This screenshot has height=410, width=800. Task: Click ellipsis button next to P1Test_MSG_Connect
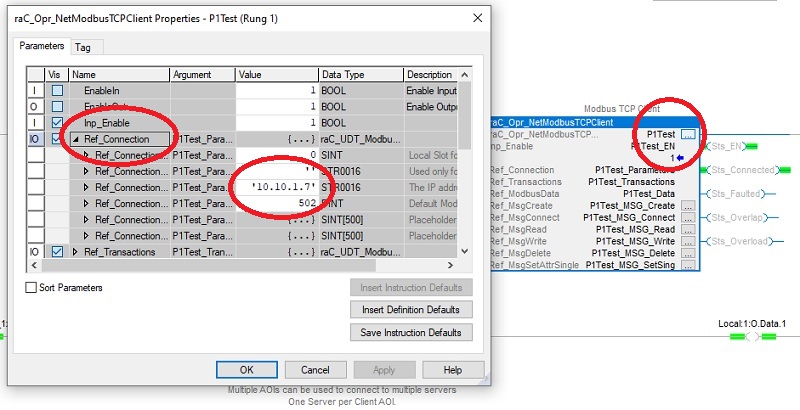tap(687, 218)
